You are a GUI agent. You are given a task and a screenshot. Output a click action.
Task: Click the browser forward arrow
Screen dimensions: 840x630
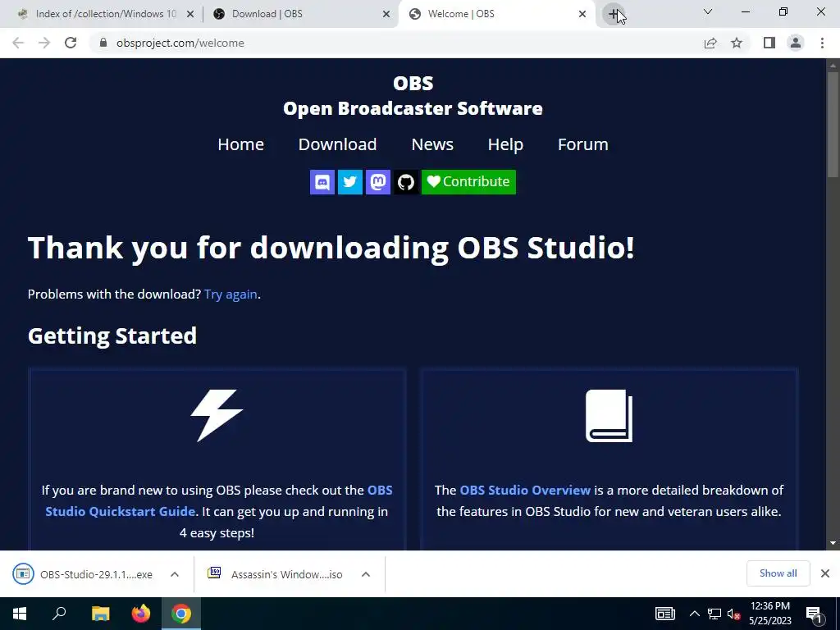click(x=44, y=43)
